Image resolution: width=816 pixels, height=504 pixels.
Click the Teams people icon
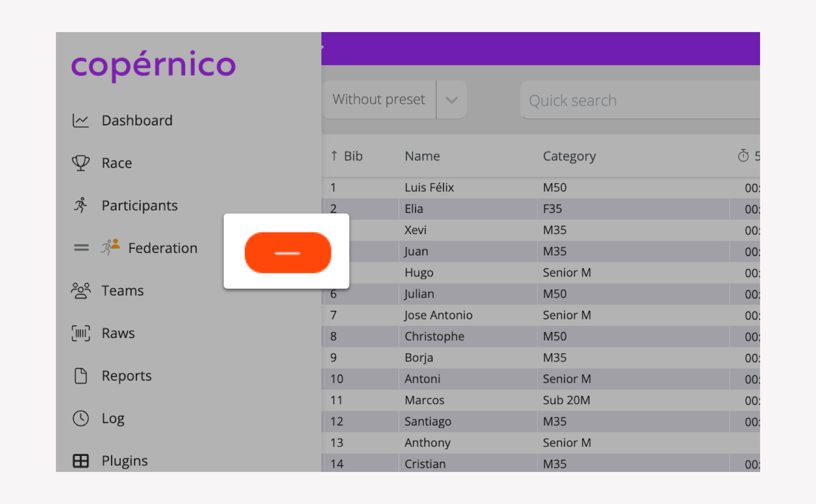pos(81,290)
